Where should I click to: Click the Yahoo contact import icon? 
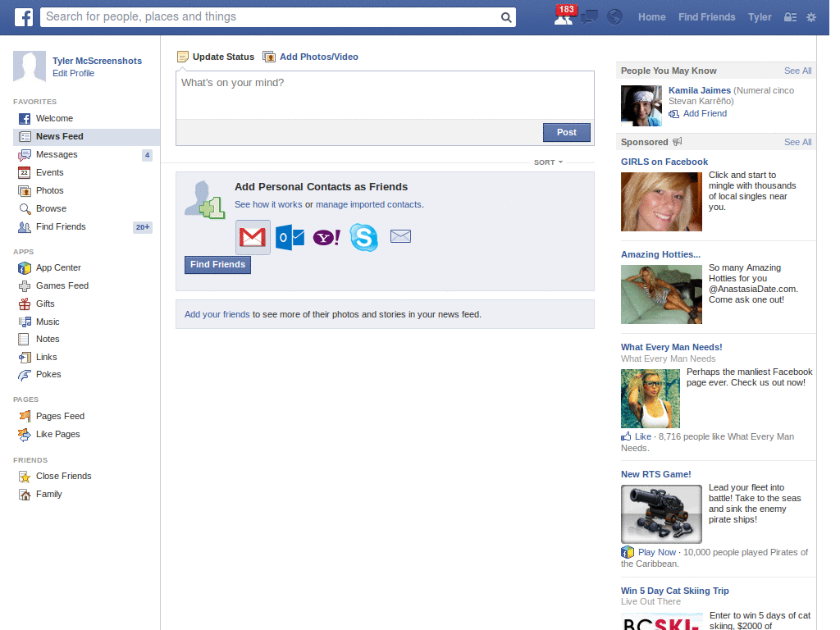pyautogui.click(x=326, y=237)
